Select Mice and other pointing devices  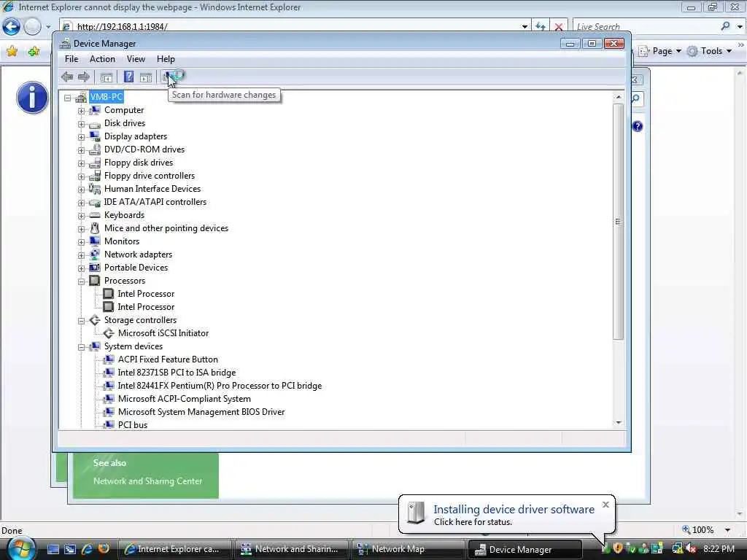166,228
